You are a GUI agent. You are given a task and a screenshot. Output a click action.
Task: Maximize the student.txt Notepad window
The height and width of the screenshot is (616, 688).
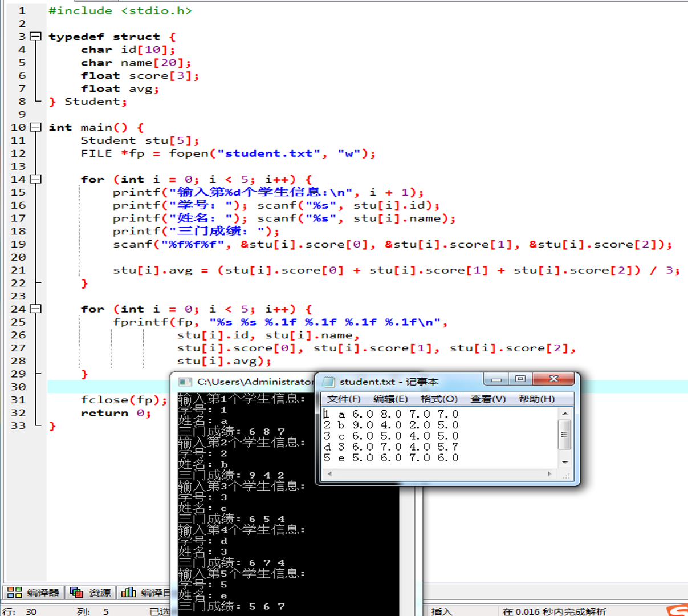(520, 379)
